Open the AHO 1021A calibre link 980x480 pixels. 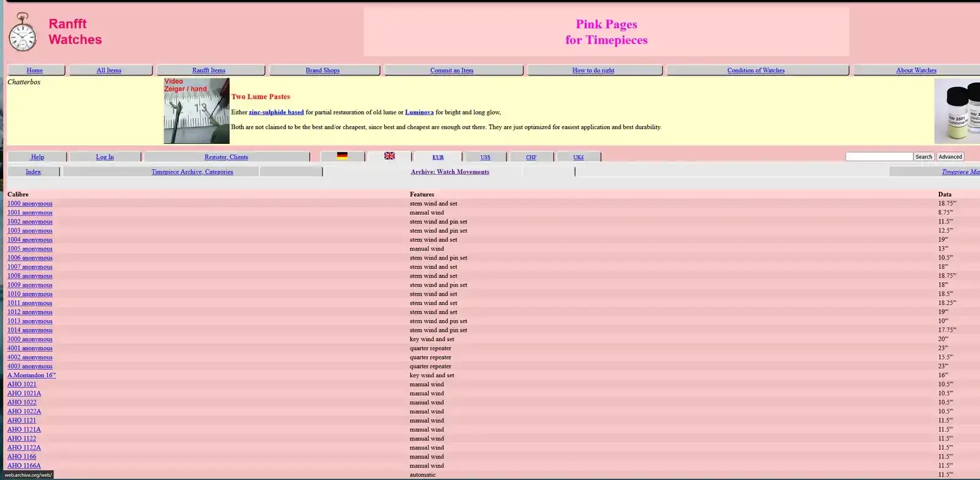point(24,394)
